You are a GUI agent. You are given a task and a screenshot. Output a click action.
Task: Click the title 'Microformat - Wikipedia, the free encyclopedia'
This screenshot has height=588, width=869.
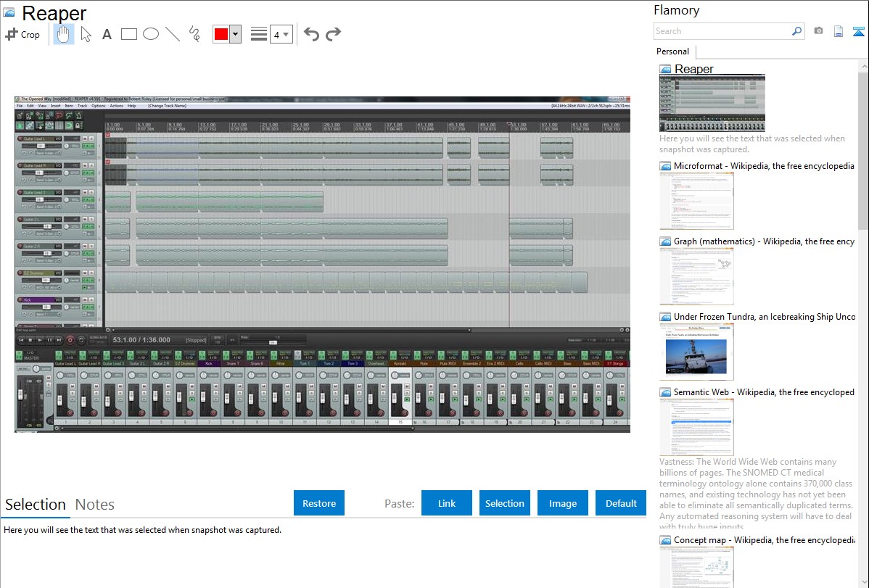765,166
